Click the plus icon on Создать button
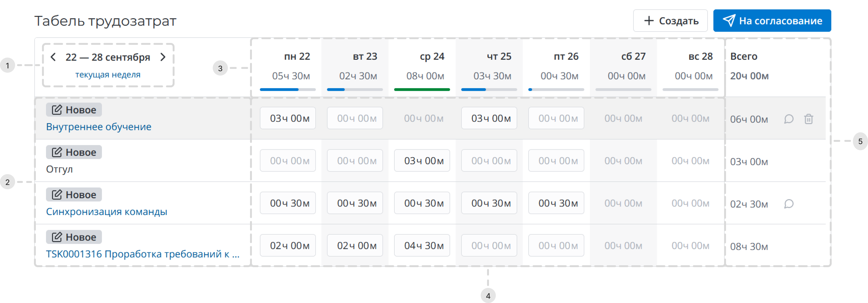The height and width of the screenshot is (303, 868). [649, 21]
